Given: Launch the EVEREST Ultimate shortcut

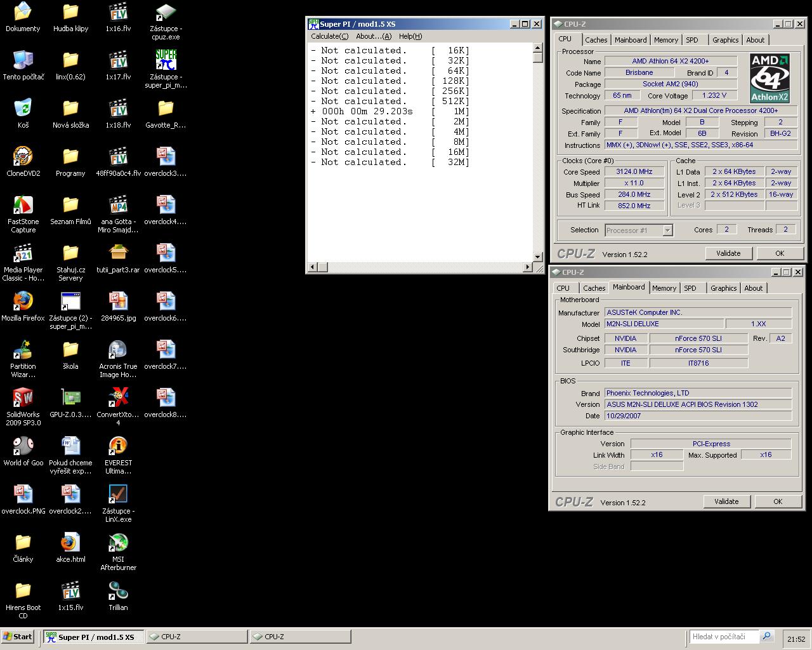Looking at the screenshot, I should (118, 456).
